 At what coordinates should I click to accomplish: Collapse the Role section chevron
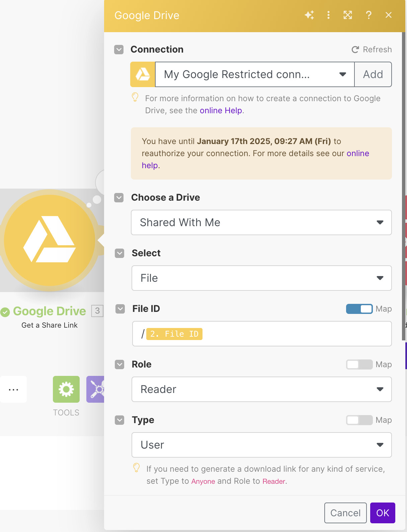119,364
